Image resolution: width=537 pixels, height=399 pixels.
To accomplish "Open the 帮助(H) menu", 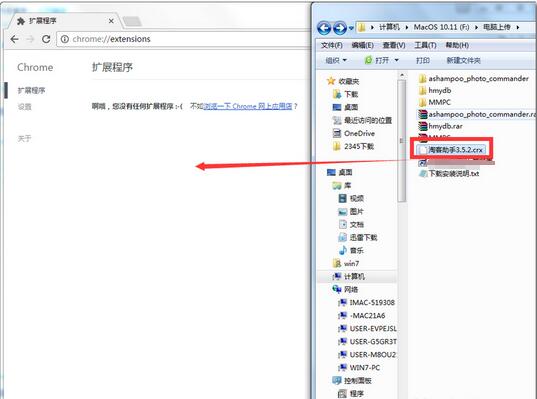I will coord(457,45).
